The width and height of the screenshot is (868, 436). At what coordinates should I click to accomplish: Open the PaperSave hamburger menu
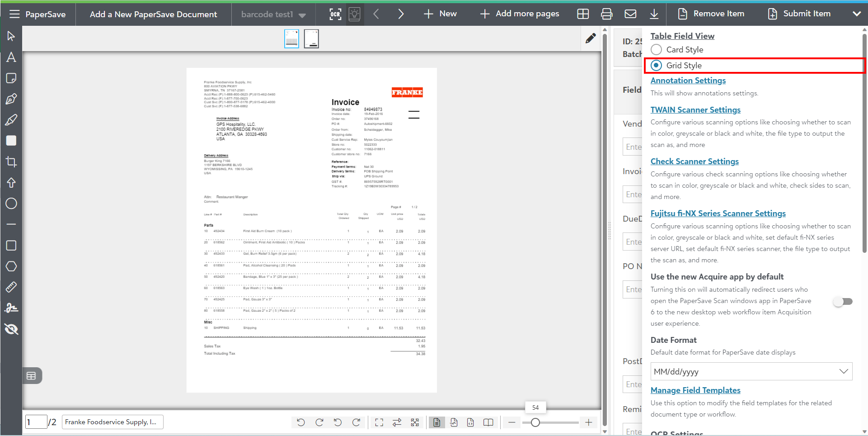(x=14, y=14)
